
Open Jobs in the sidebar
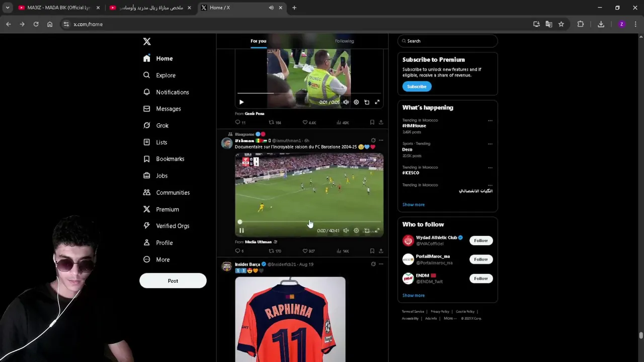point(155,175)
